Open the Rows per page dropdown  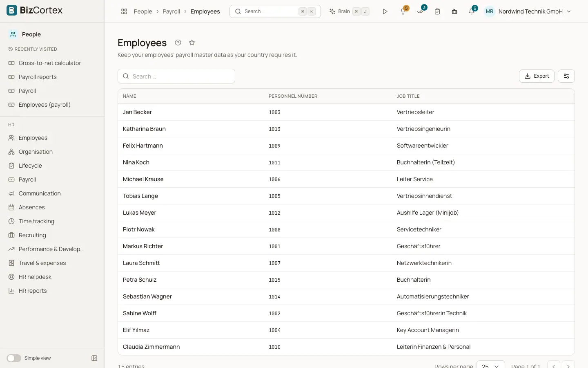pos(490,366)
